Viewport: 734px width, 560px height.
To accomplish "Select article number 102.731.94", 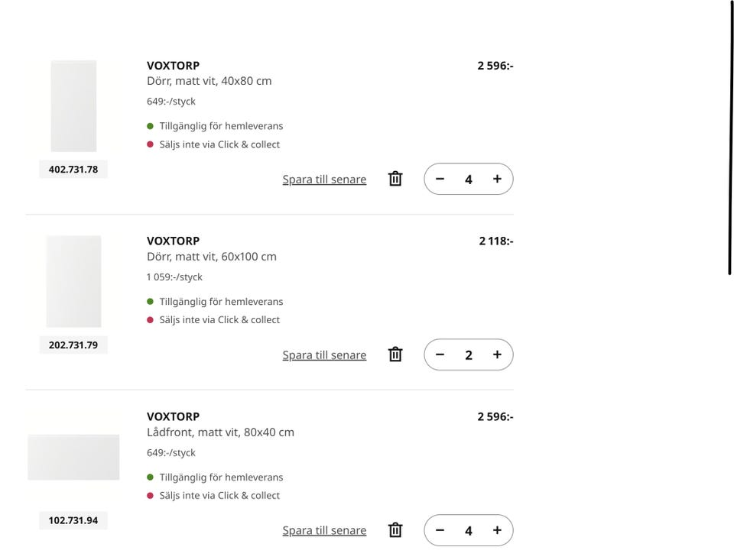I will point(73,521).
